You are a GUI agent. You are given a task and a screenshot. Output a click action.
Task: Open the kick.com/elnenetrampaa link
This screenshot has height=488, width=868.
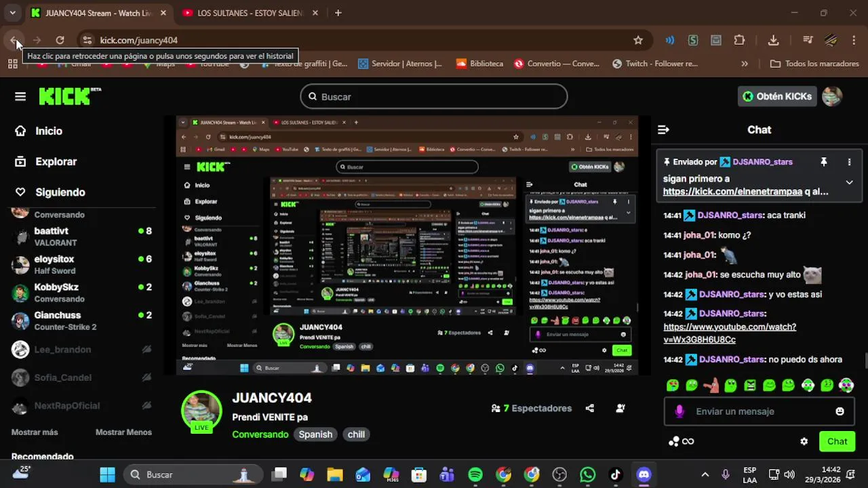(x=732, y=192)
